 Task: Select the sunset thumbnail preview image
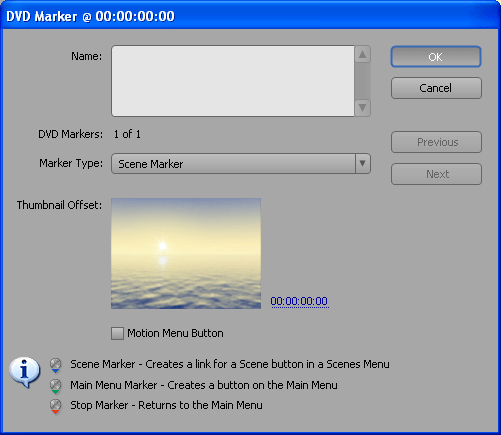pyautogui.click(x=186, y=253)
